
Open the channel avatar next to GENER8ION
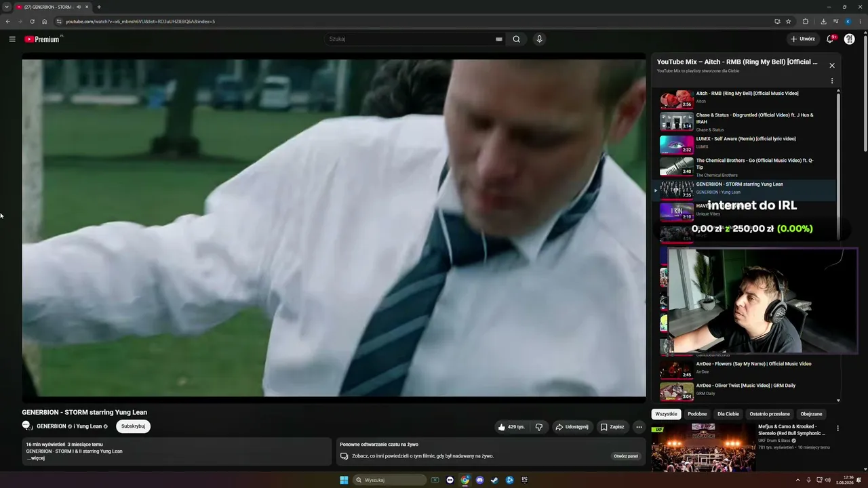(26, 426)
